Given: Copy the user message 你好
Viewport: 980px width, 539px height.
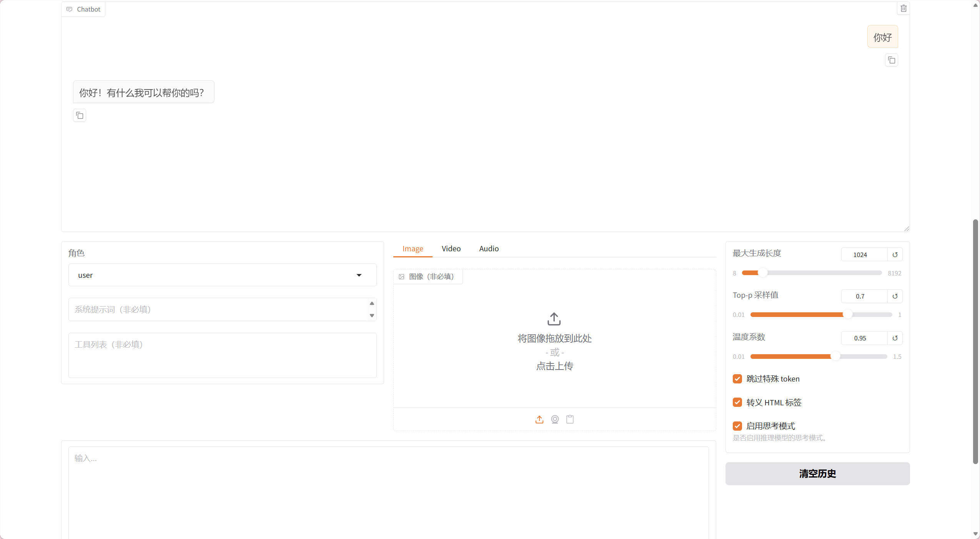Looking at the screenshot, I should click(x=891, y=60).
